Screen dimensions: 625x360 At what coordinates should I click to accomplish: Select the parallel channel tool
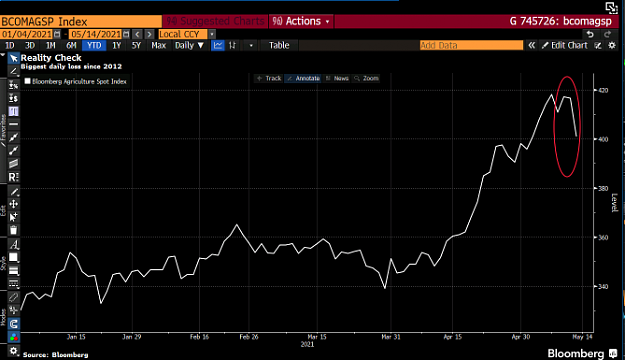14,163
